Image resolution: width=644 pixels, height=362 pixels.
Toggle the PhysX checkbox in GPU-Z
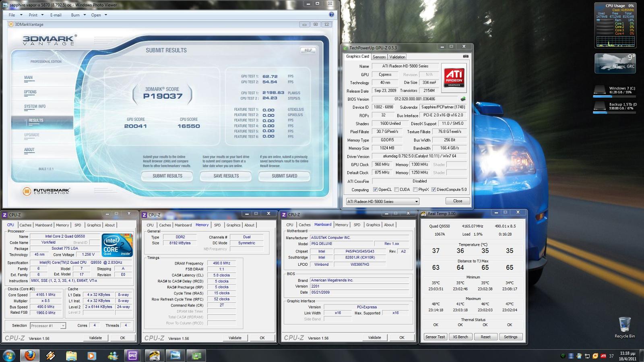pyautogui.click(x=415, y=190)
